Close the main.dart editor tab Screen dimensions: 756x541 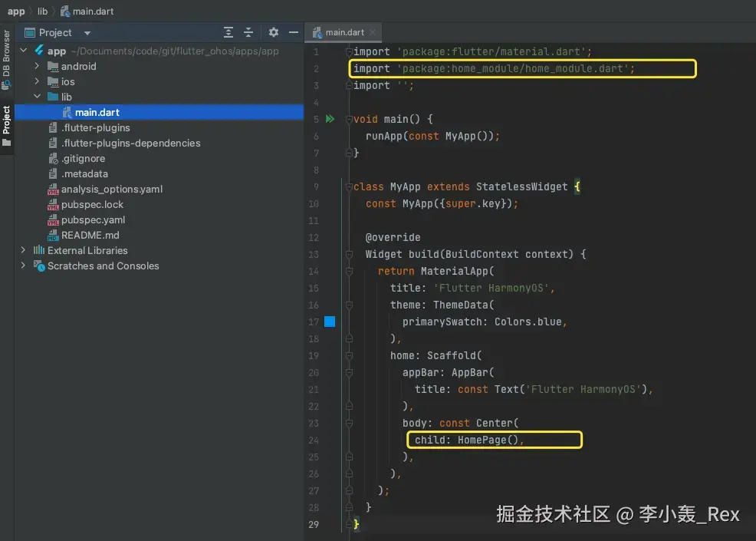(372, 32)
